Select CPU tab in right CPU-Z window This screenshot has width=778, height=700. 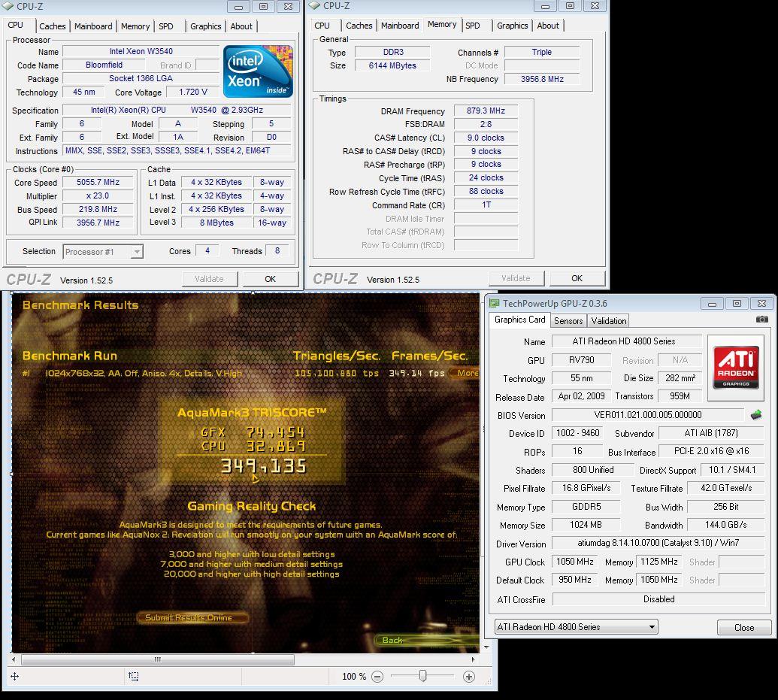coord(322,26)
